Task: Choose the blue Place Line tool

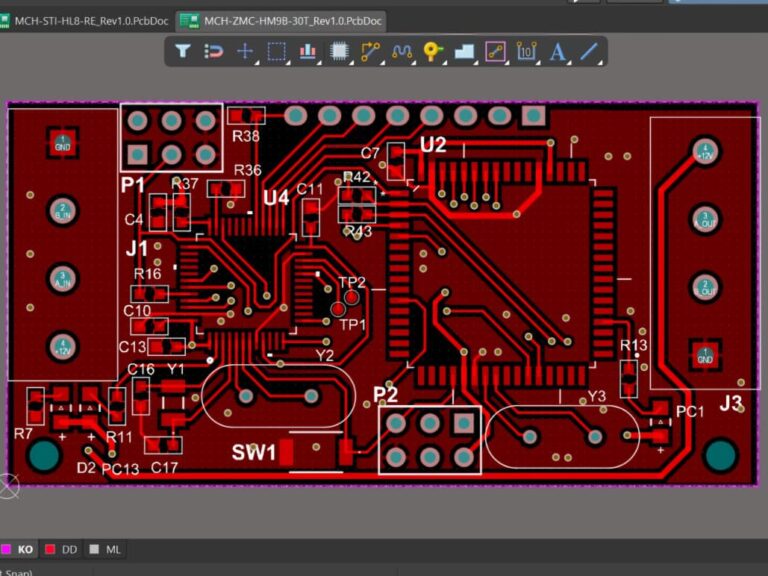Action: [x=589, y=51]
